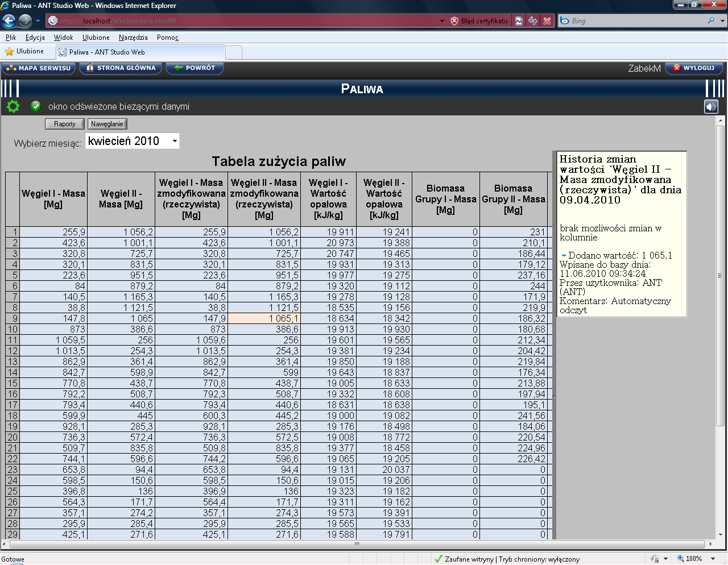
Task: Click the 873 cell in row 10 Węgiel I Masa
Action: tap(53, 329)
